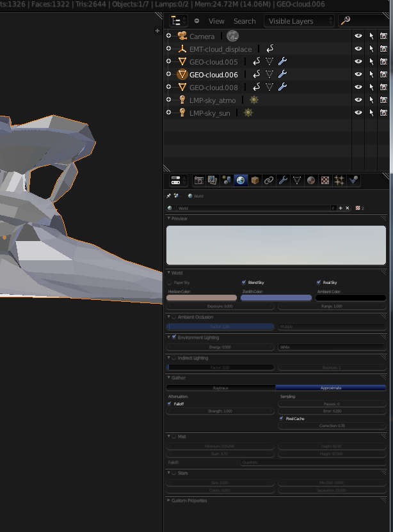Open the Scene properties tab
393x532 pixels.
[227, 180]
